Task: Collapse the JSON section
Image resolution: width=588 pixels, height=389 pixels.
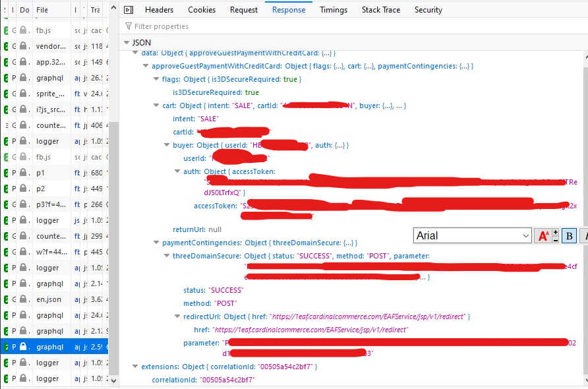Action: pos(127,42)
